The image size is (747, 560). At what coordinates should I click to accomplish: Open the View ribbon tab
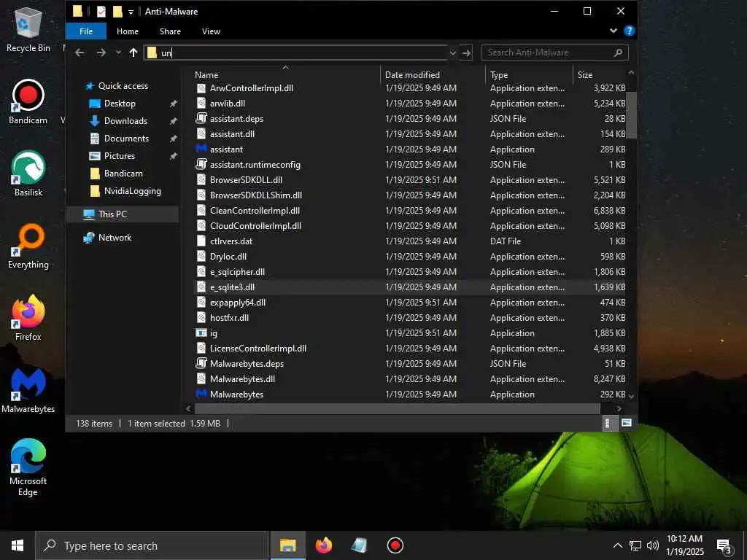[211, 31]
